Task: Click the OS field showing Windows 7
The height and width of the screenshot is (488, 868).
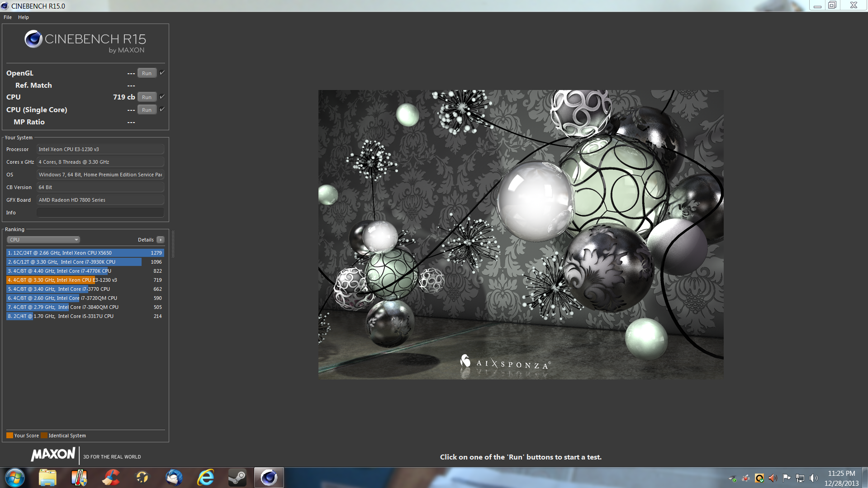Action: [x=100, y=175]
